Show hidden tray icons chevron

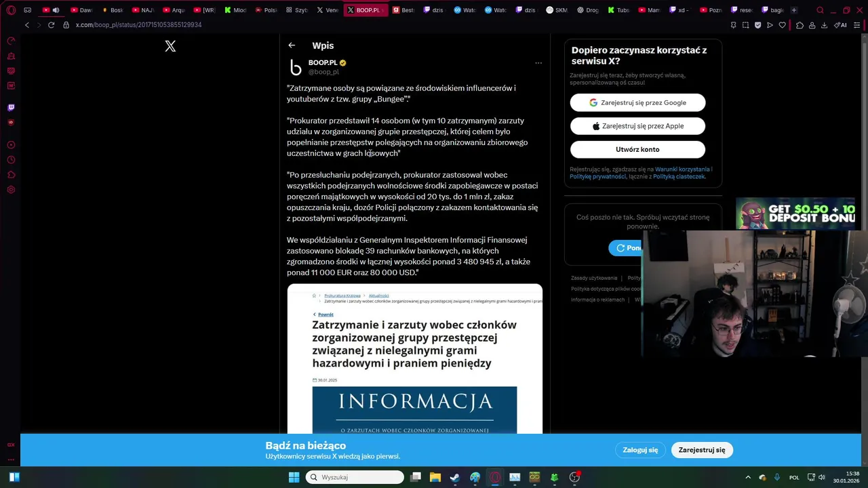point(748,477)
